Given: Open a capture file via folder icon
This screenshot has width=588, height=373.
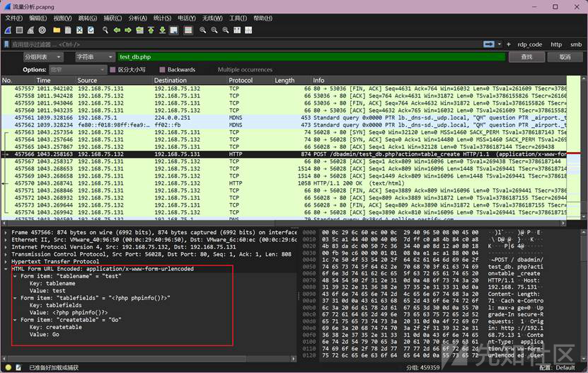Looking at the screenshot, I should 57,30.
